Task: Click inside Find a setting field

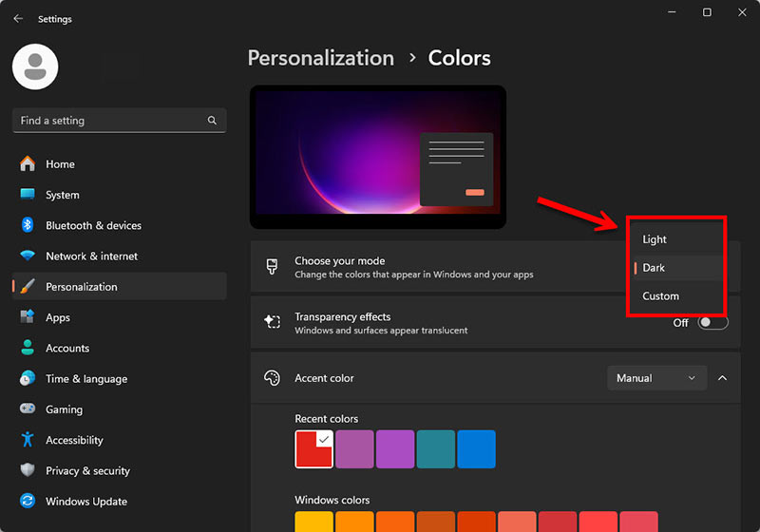Action: [x=120, y=120]
